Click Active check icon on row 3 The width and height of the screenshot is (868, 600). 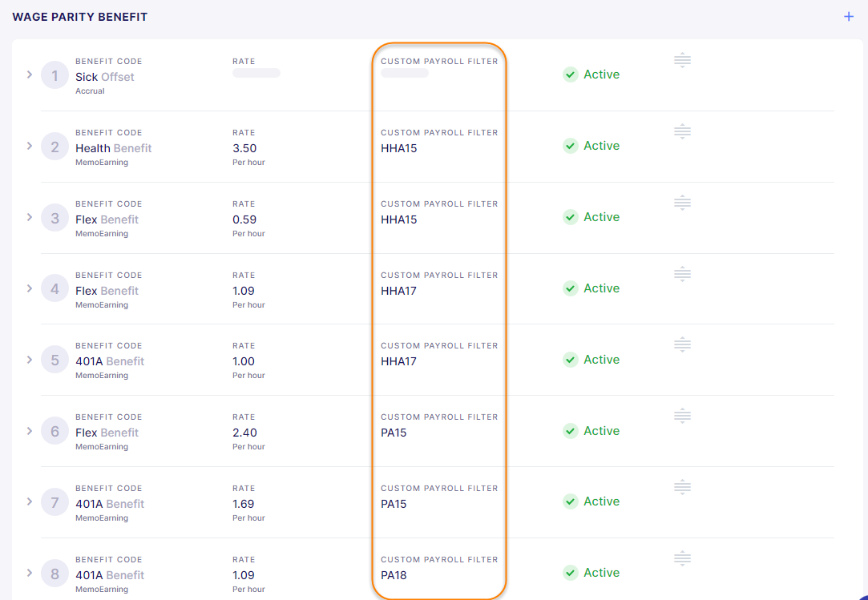pos(570,217)
